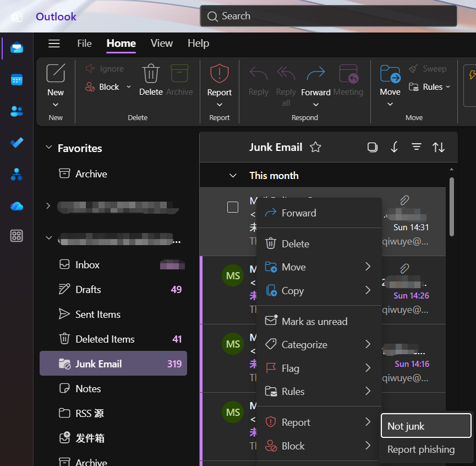Select Report phishing in the submenu
Screen dimensions: 476x466
[x=421, y=449]
